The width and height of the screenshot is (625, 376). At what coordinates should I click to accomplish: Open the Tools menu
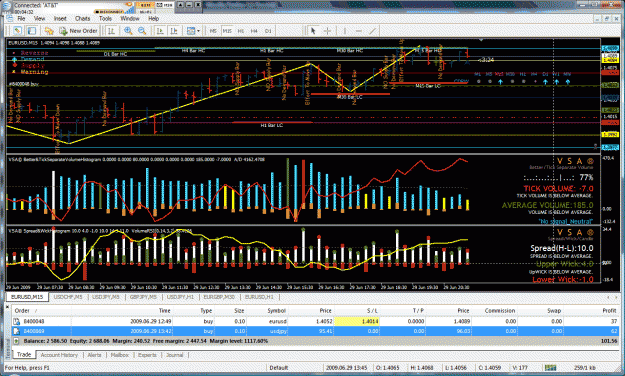105,19
